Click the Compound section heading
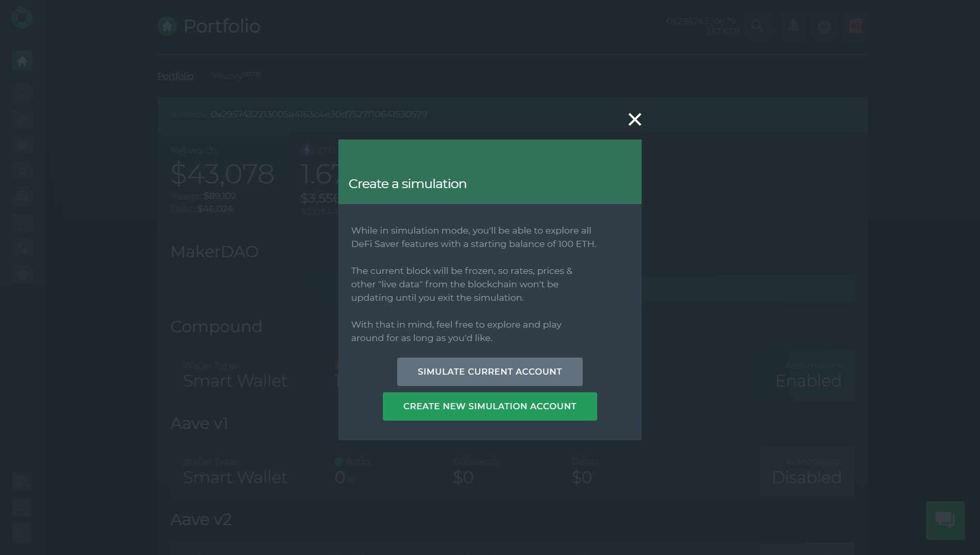Viewport: 980px width, 555px height. (x=216, y=327)
